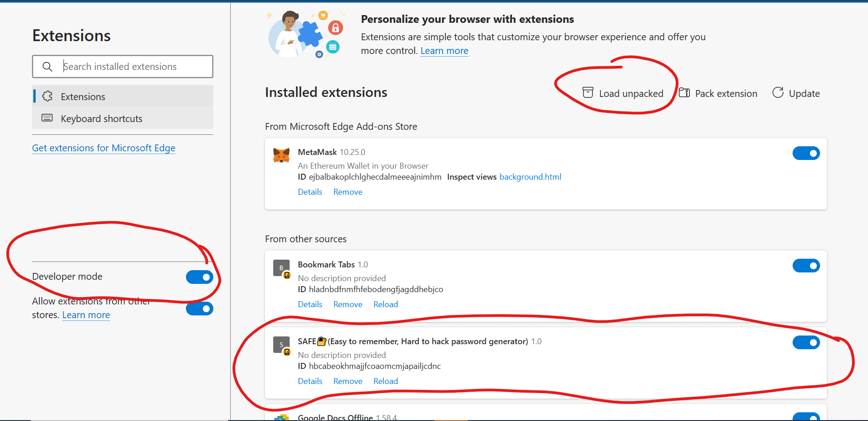This screenshot has width=868, height=421.
Task: Select Extensions in the sidebar
Action: click(x=83, y=96)
